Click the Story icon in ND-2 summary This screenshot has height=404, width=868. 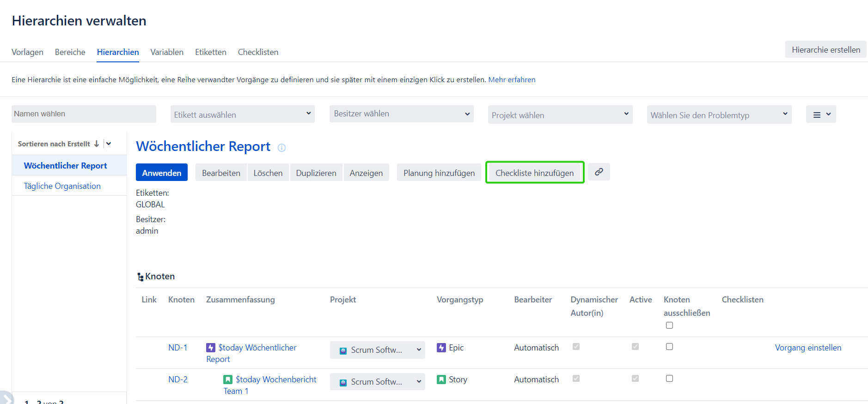pos(228,380)
